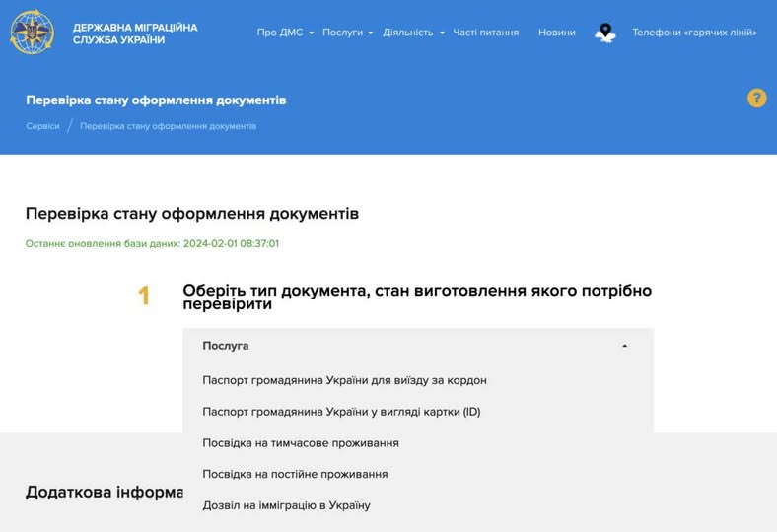Image resolution: width=777 pixels, height=532 pixels.
Task: Open the yellow question mark help icon
Action: point(756,98)
